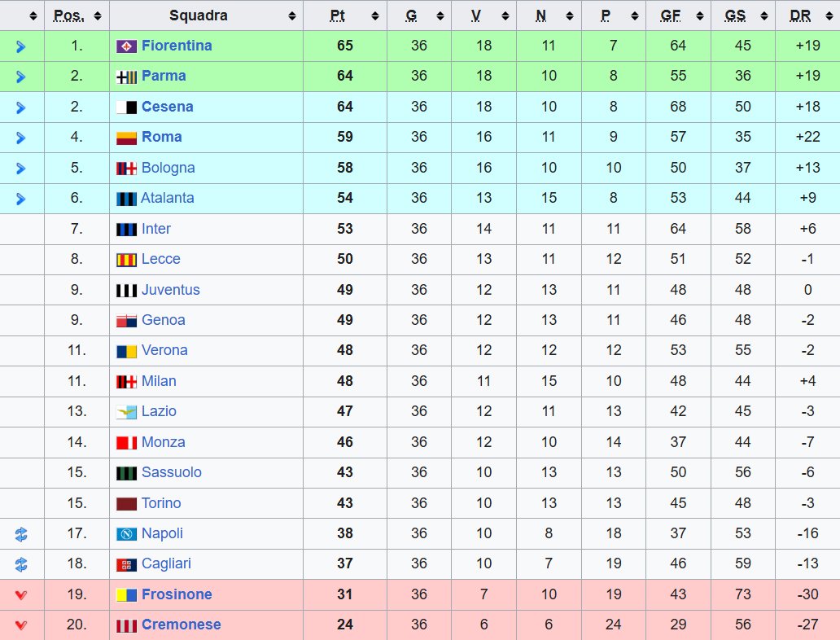
Task: Click the Cagliari club flag icon
Action: pos(126,564)
